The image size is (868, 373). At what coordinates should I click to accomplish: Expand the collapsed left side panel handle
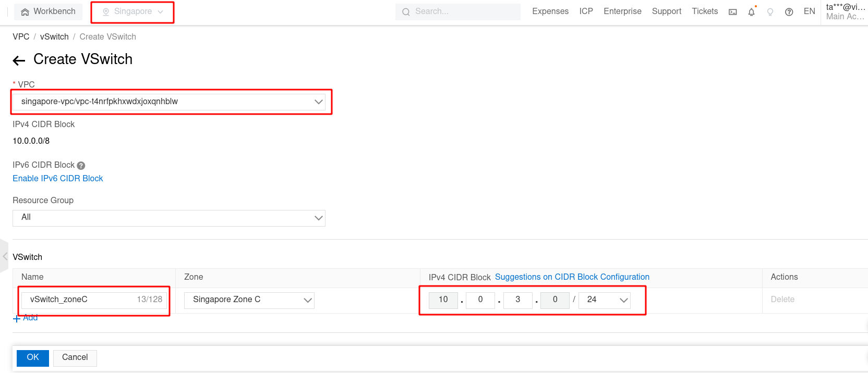[4, 256]
